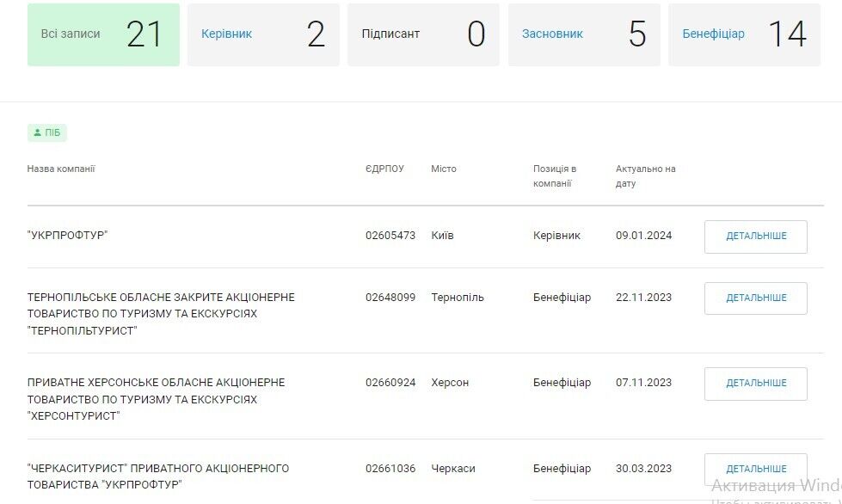This screenshot has width=842, height=504.
Task: Click date 07.11.2023
Action: [x=644, y=382]
